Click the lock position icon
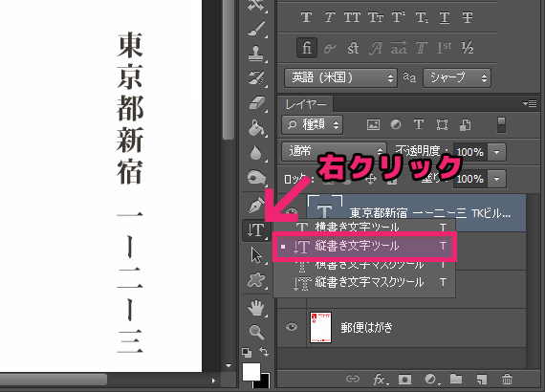Screen dimensions: 545x392 point(371,180)
